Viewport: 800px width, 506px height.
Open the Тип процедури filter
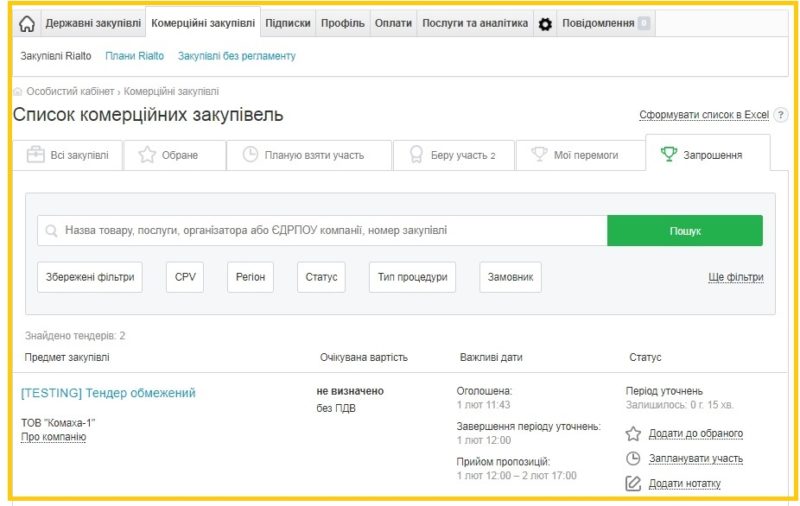click(412, 277)
